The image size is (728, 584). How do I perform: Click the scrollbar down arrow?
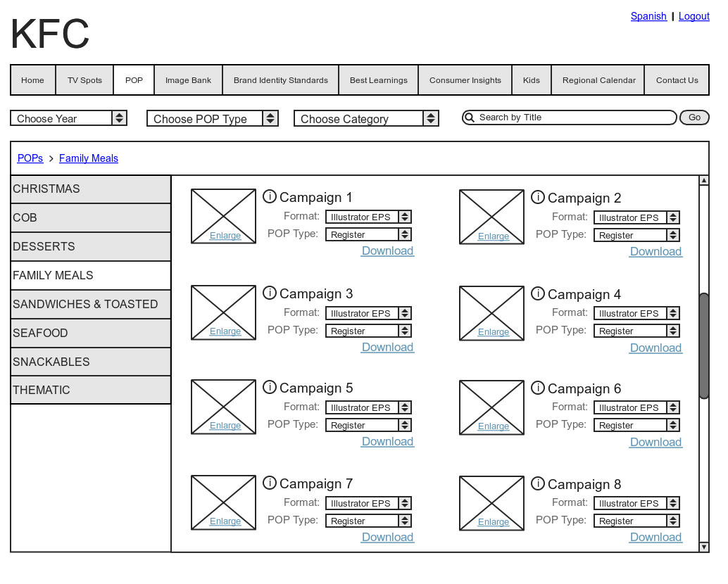tap(704, 547)
